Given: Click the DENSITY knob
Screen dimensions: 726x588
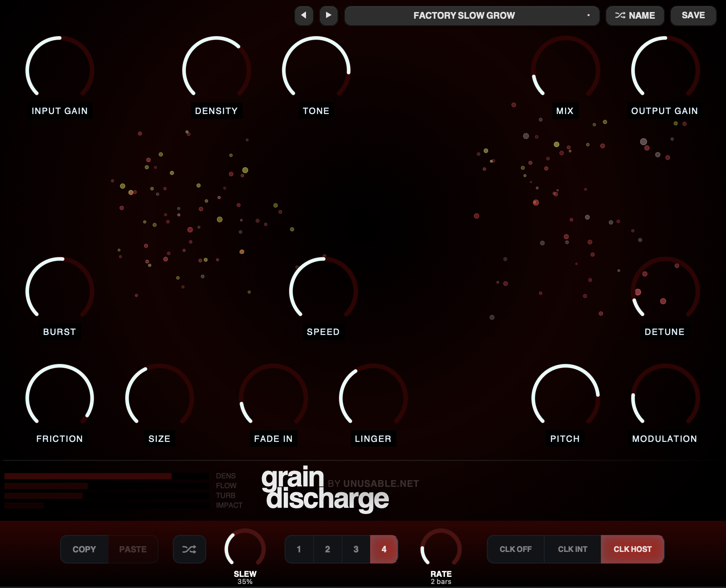Looking at the screenshot, I should (x=216, y=70).
